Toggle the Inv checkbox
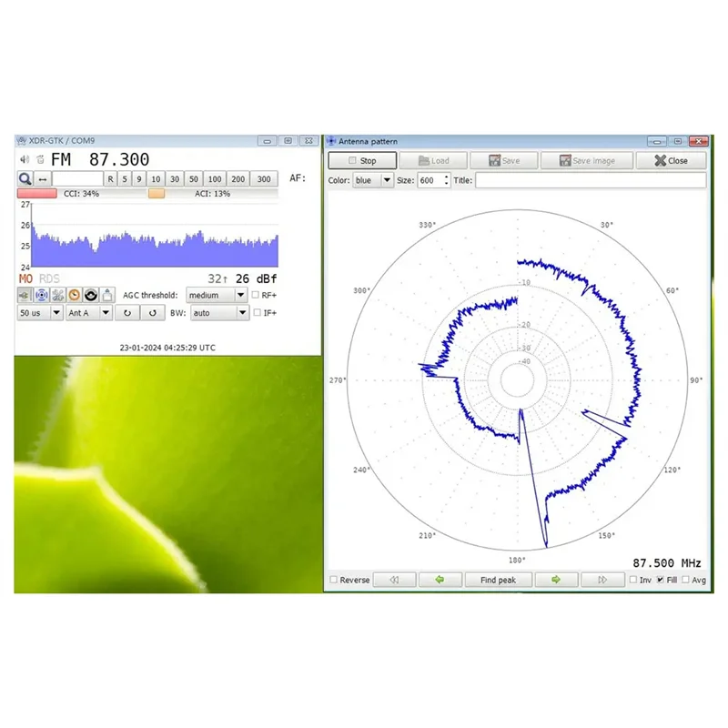Screen dimensions: 728x728 633,579
